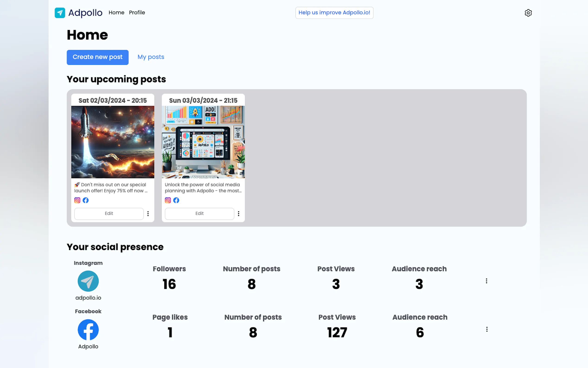Viewport: 588px width, 368px height.
Task: Open the Profile nav item
Action: [x=137, y=13]
